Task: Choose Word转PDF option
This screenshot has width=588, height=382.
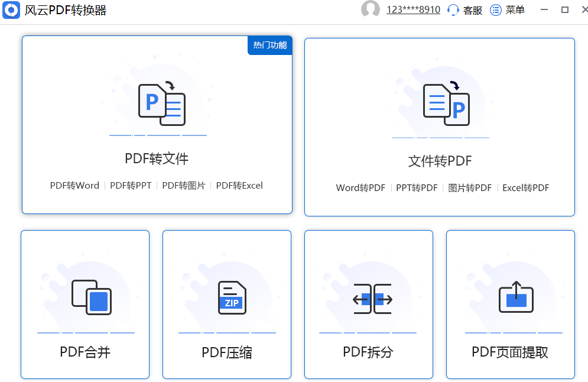Action: pos(360,187)
